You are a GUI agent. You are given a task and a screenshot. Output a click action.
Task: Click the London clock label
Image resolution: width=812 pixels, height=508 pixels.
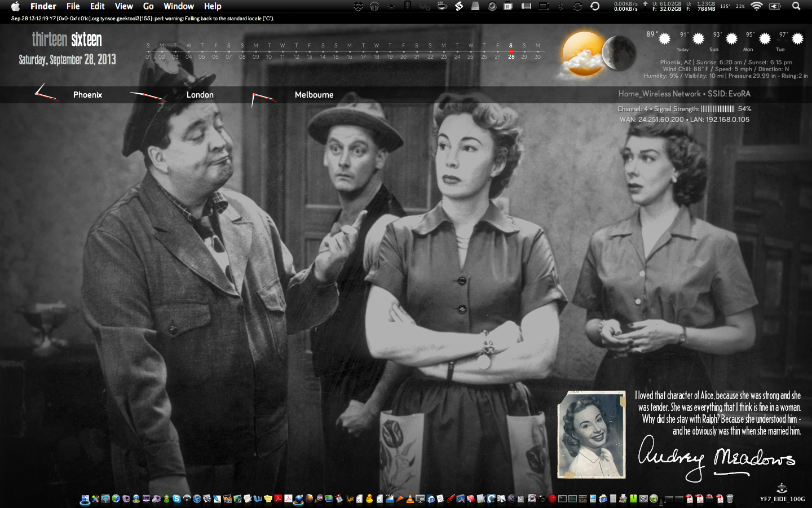point(200,95)
